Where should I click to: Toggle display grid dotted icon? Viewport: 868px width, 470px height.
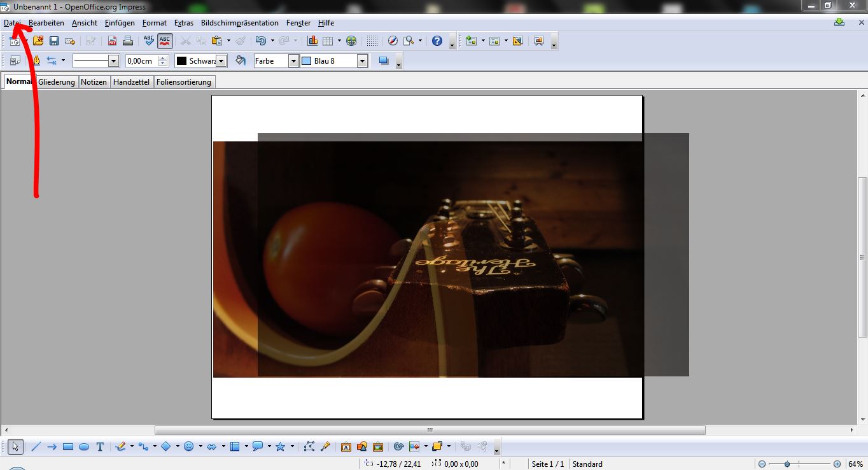coord(372,41)
